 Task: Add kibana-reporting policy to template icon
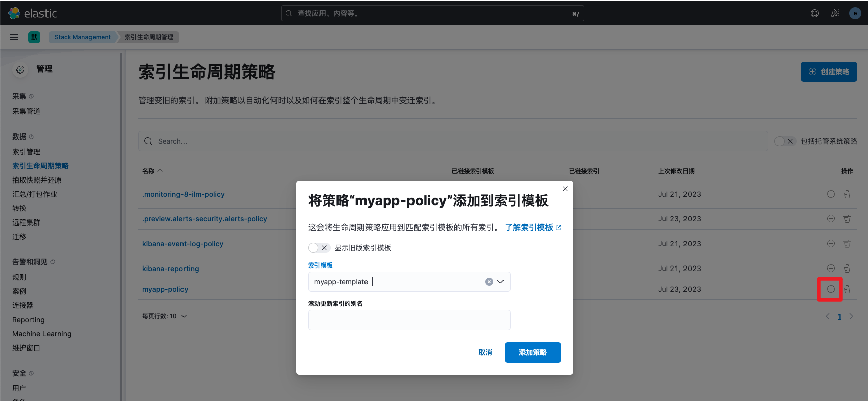pos(831,269)
